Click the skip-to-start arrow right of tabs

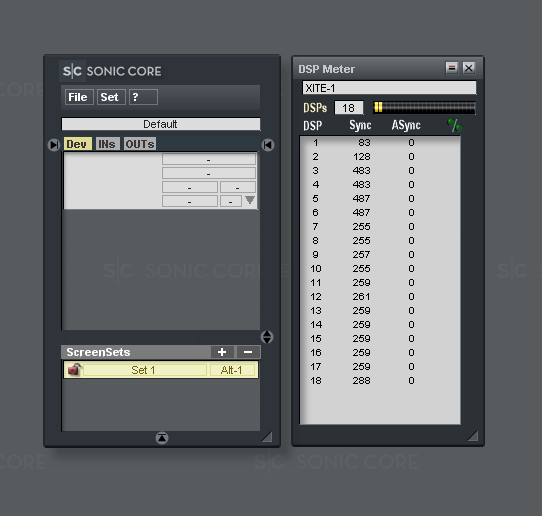(268, 145)
